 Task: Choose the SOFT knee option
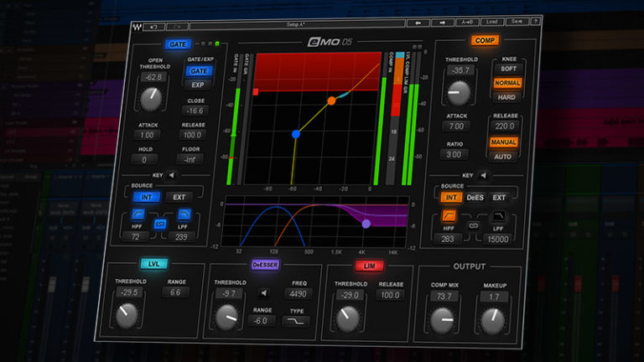point(508,68)
